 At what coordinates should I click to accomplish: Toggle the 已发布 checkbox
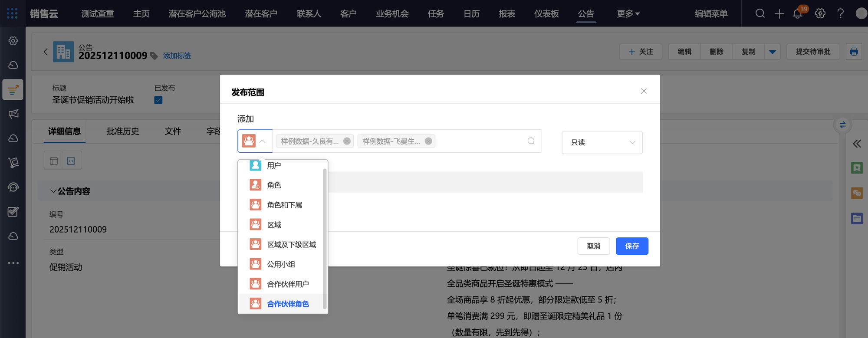coord(158,100)
